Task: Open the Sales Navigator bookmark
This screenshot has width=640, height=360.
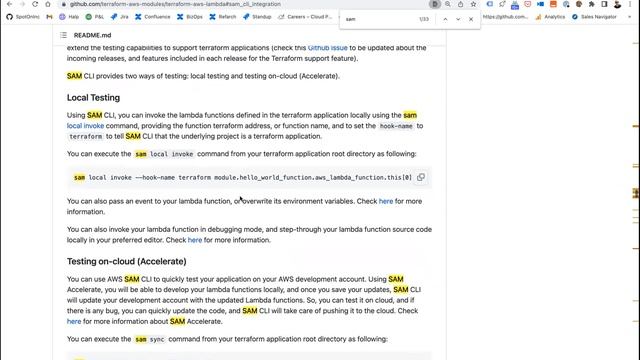Action: pos(594,17)
